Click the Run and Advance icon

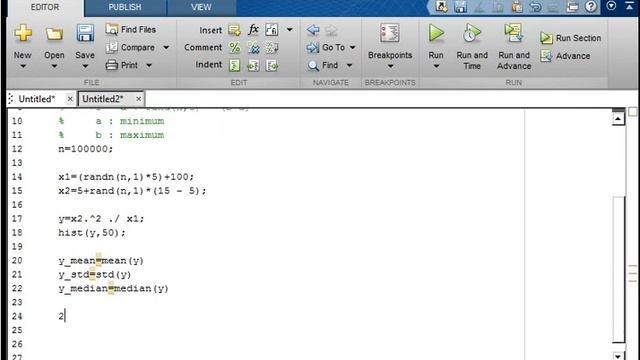coord(513,33)
